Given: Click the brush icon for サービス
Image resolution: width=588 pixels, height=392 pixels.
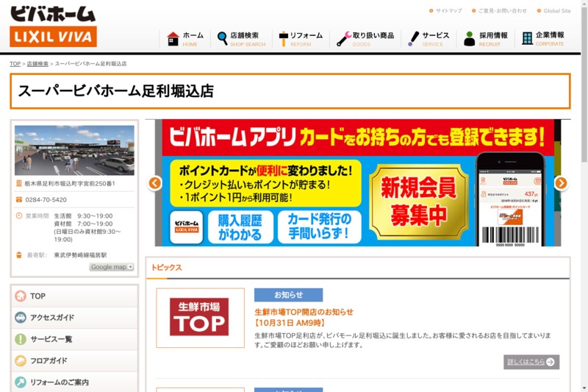Looking at the screenshot, I should pos(413,39).
